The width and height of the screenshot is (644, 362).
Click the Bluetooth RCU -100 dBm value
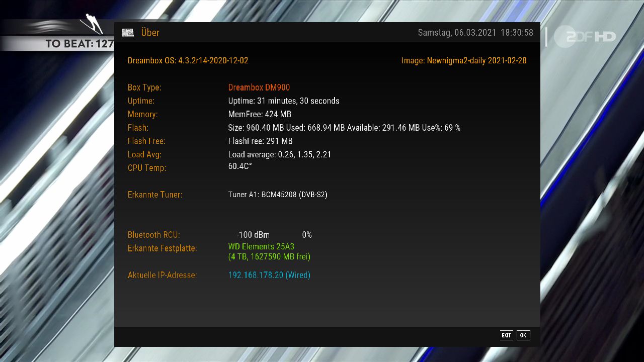[253, 235]
